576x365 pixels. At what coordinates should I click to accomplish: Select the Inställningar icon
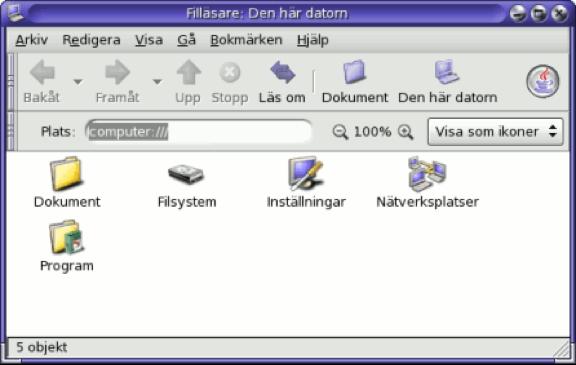pos(306,173)
